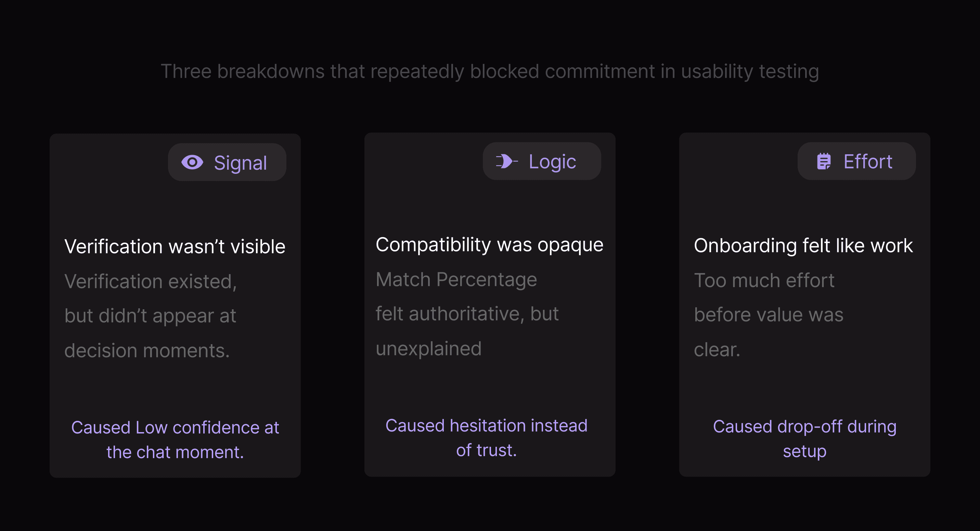This screenshot has height=531, width=980.
Task: Click 'Verification wasn't visible' title
Action: 175,246
